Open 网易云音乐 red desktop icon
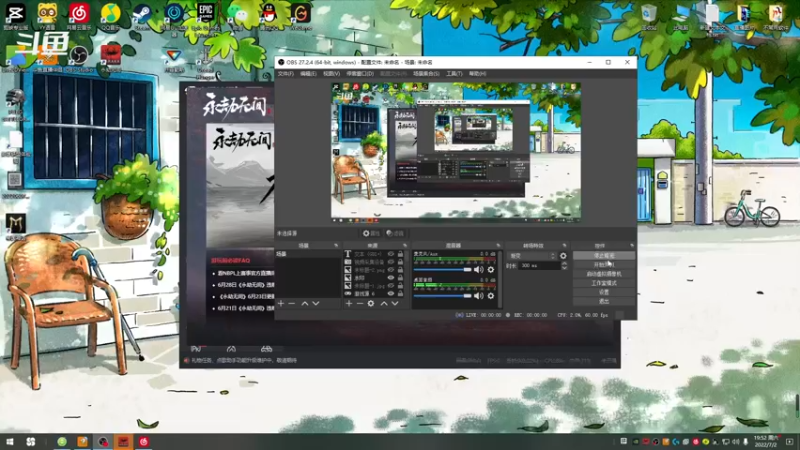 click(x=79, y=14)
